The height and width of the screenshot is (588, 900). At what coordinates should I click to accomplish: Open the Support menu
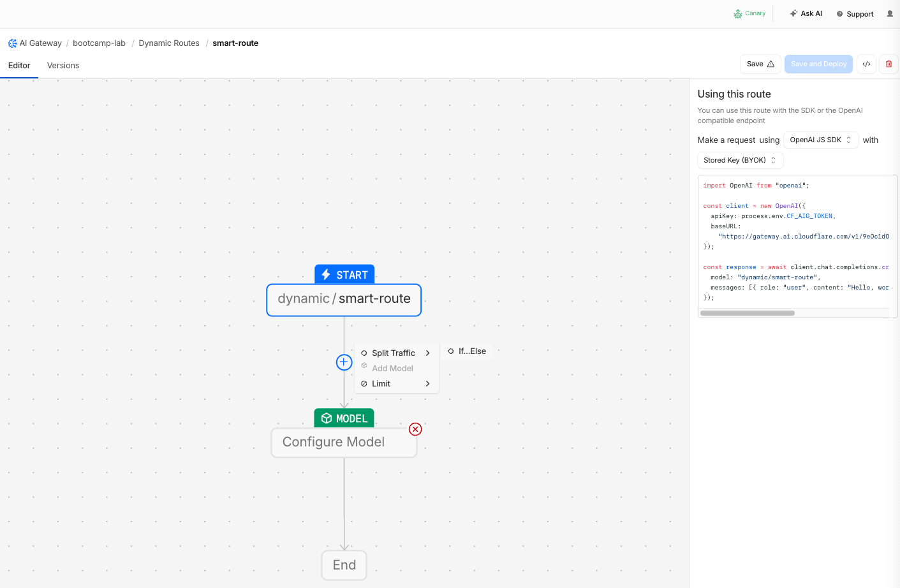click(x=855, y=14)
